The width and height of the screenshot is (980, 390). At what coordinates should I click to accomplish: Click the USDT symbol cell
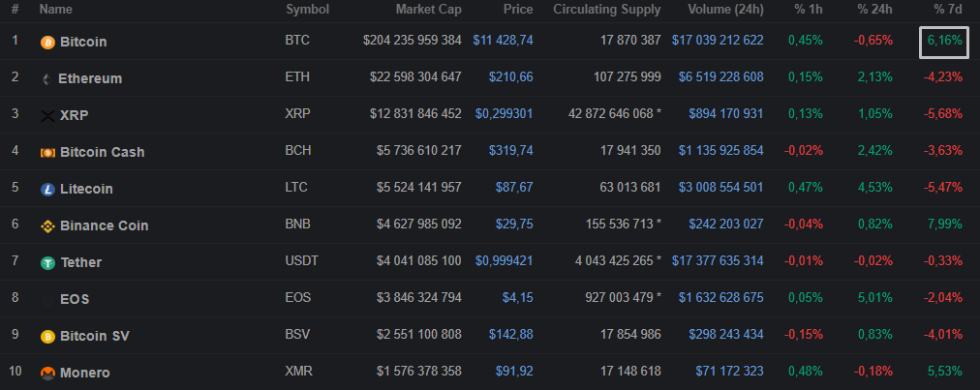pyautogui.click(x=302, y=261)
